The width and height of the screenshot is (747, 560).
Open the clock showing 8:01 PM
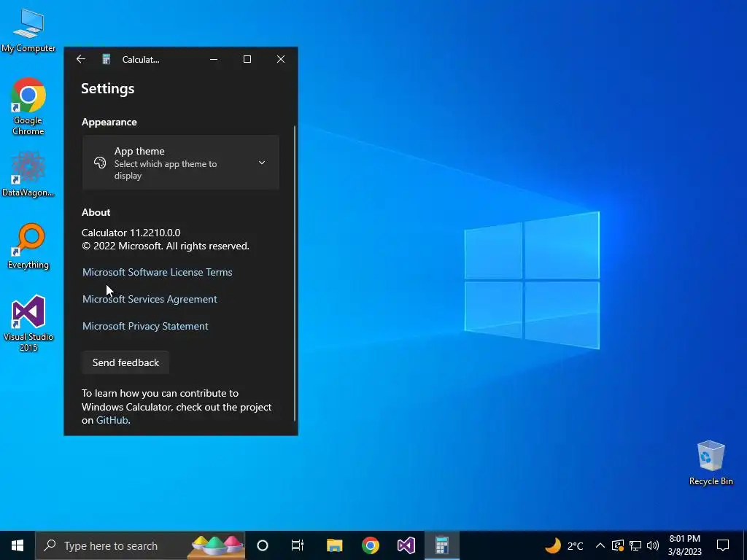[x=684, y=545]
